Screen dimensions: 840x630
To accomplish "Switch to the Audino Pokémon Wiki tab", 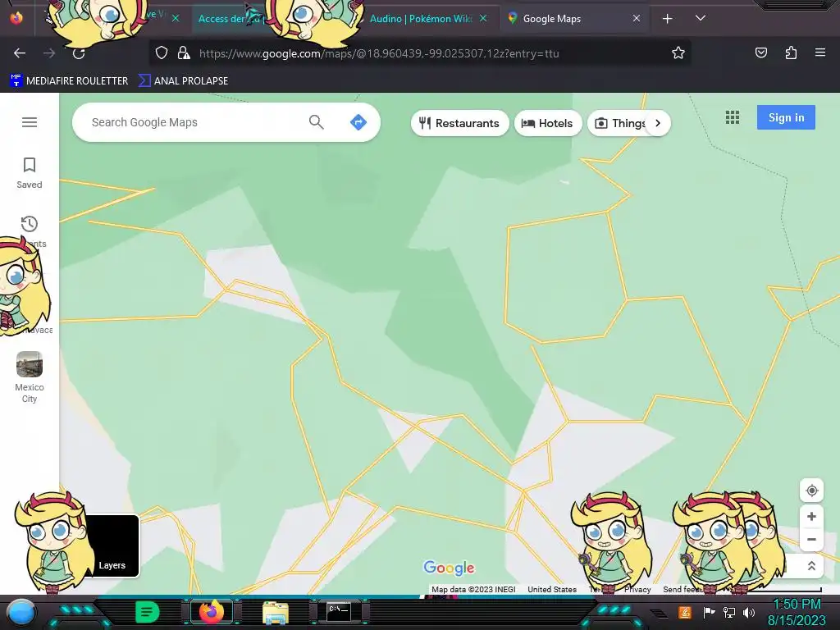I will coord(421,19).
